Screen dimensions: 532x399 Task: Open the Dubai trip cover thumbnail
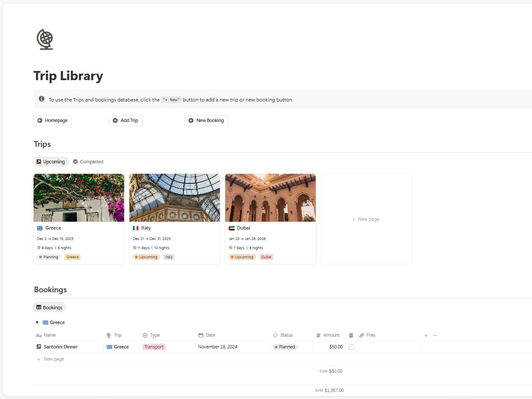[270, 198]
